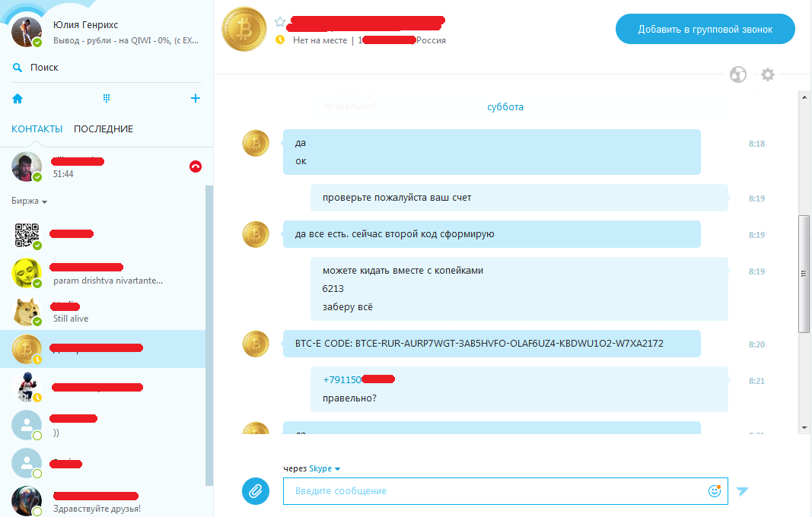Toggle the favorite star next to contact name
The image size is (812, 517).
tap(280, 22)
